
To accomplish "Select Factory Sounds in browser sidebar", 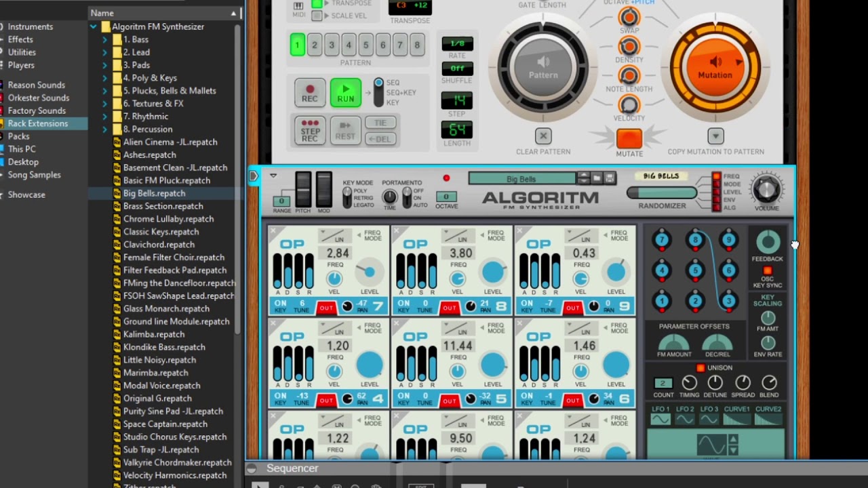I will pos(37,110).
